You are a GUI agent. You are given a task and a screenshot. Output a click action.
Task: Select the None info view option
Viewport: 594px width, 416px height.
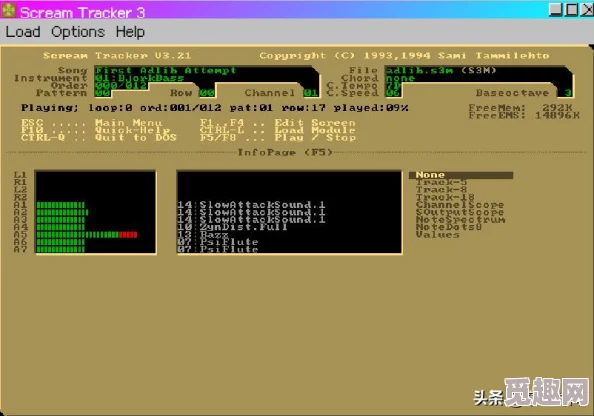461,175
